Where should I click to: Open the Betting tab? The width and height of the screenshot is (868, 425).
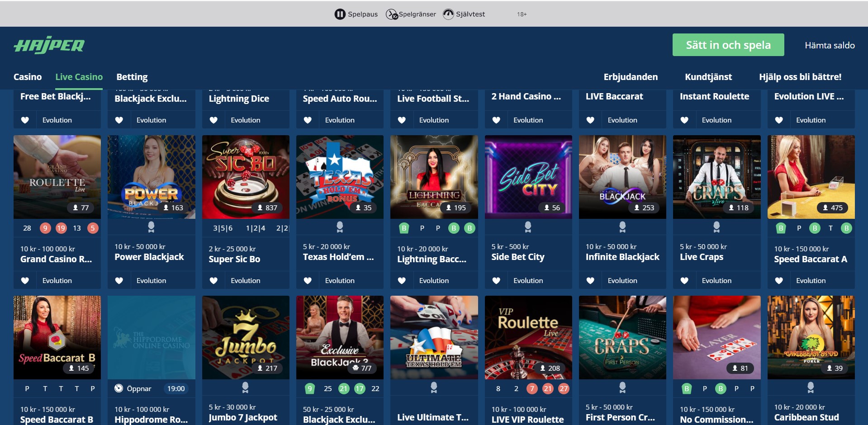132,77
